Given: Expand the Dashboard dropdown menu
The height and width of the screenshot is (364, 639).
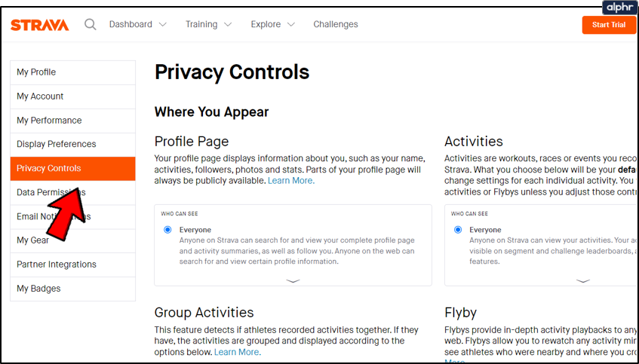Looking at the screenshot, I should (137, 24).
